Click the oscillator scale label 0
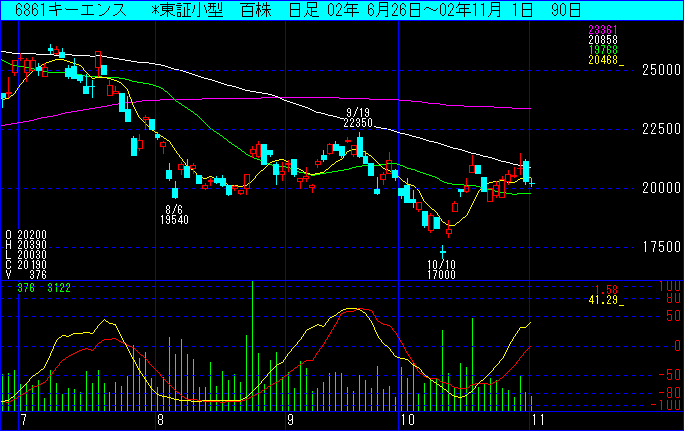The height and width of the screenshot is (431, 684). tap(677, 346)
